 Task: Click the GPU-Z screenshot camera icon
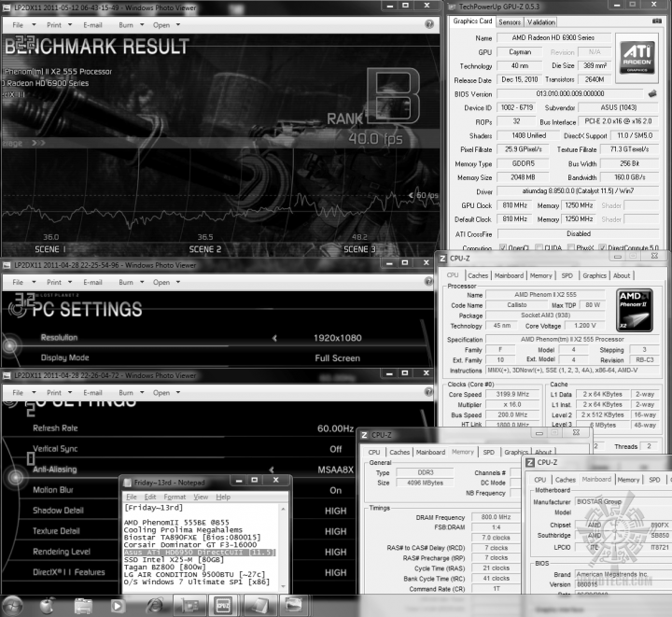coord(656,21)
